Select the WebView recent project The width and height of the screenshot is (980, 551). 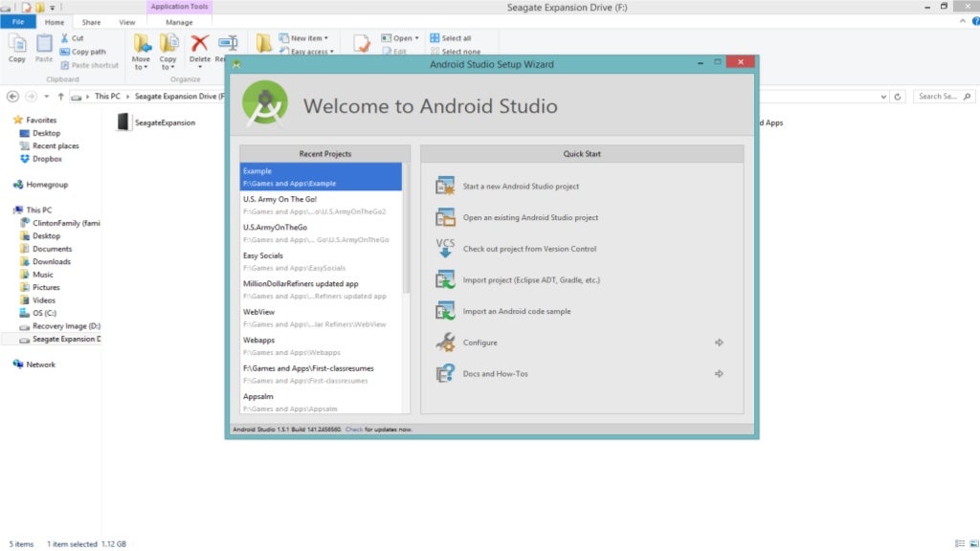(321, 318)
